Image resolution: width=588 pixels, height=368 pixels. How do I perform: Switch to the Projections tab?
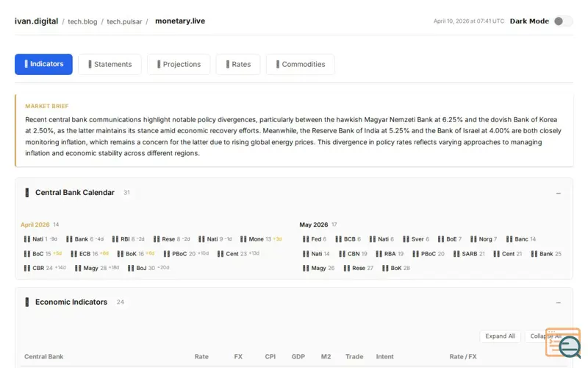(179, 64)
